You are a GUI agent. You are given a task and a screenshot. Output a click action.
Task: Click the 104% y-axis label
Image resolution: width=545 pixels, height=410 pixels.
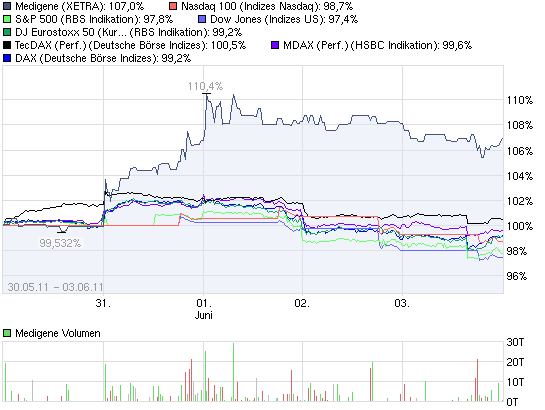coord(520,176)
